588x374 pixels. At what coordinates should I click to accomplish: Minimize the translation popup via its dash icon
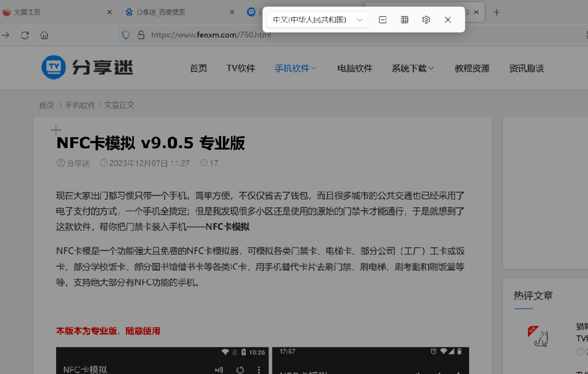[x=382, y=20]
